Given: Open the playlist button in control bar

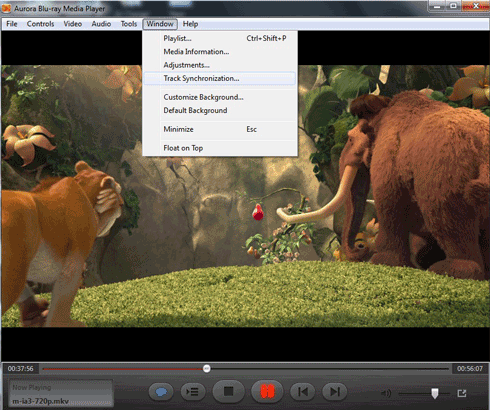Looking at the screenshot, I should (194, 392).
